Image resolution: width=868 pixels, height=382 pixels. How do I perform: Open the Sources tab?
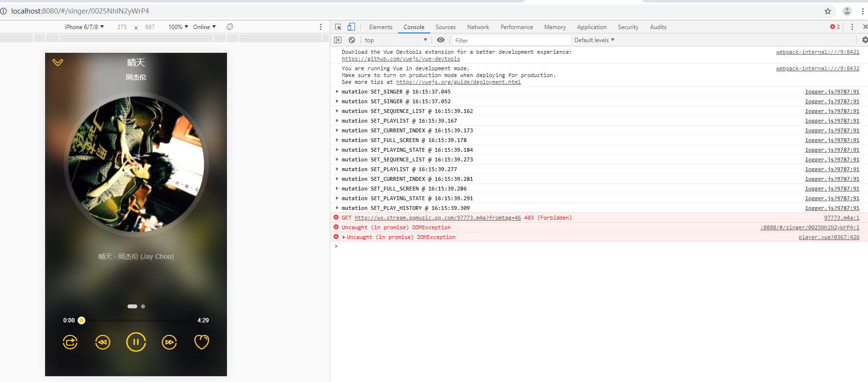446,27
